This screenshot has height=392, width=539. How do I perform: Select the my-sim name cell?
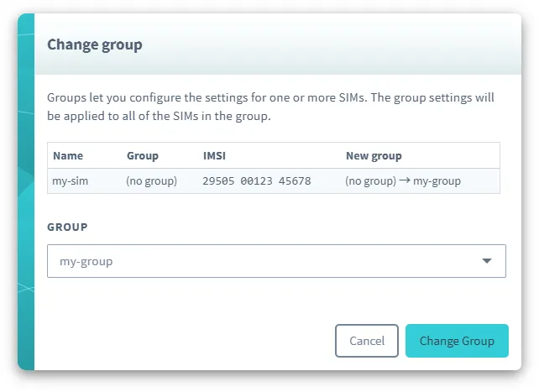click(x=71, y=180)
